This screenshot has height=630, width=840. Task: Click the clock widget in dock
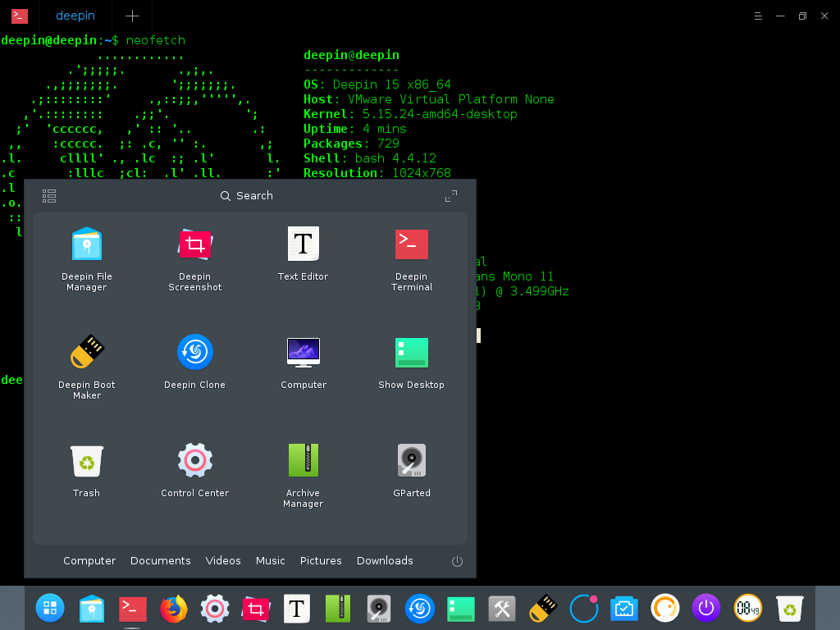pyautogui.click(x=748, y=608)
